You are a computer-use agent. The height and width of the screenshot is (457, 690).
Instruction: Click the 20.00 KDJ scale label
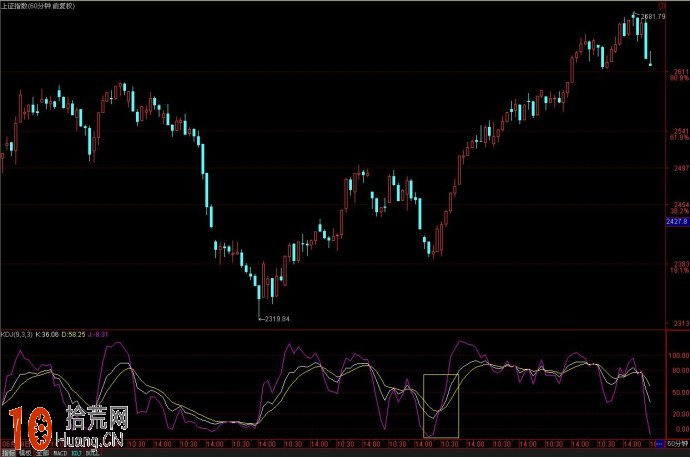point(681,414)
